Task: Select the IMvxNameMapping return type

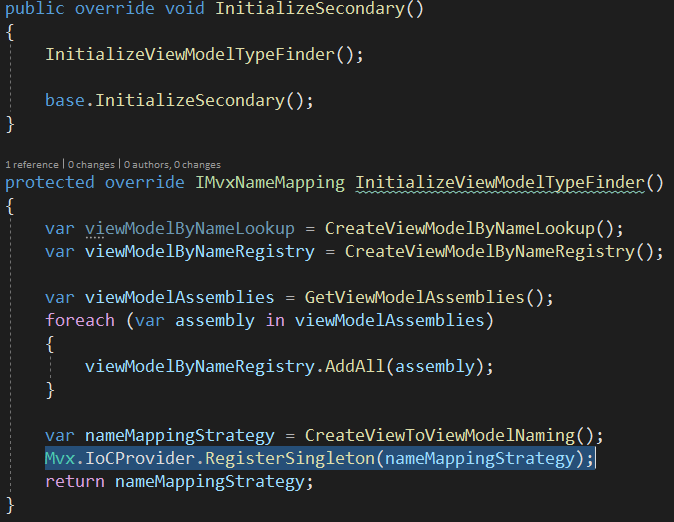Action: point(270,182)
